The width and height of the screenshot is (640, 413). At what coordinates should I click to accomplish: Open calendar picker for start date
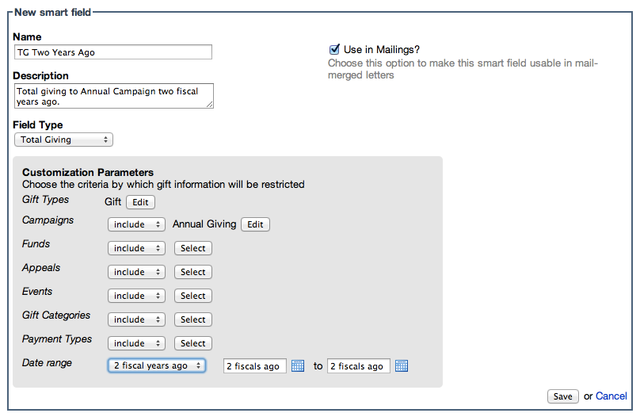coord(298,366)
